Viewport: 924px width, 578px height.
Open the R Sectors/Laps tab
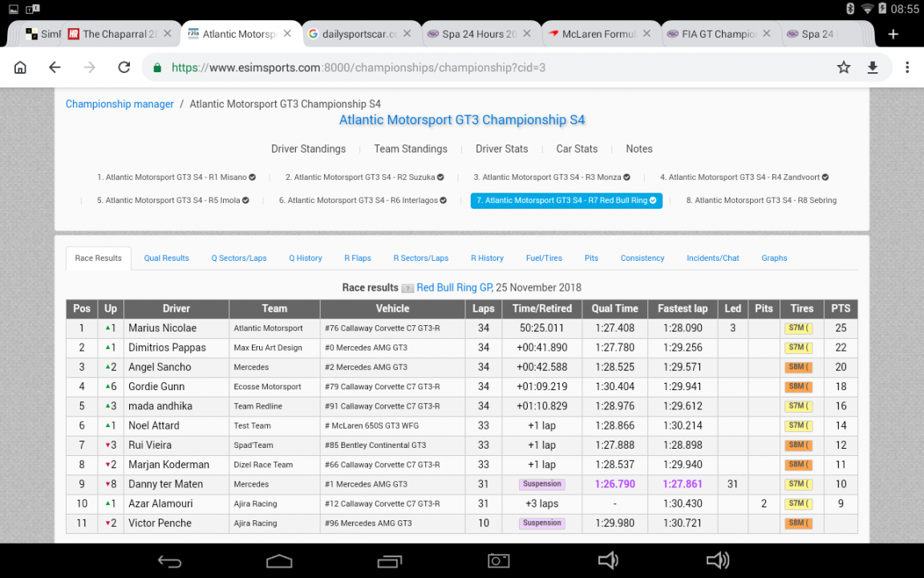pyautogui.click(x=421, y=258)
